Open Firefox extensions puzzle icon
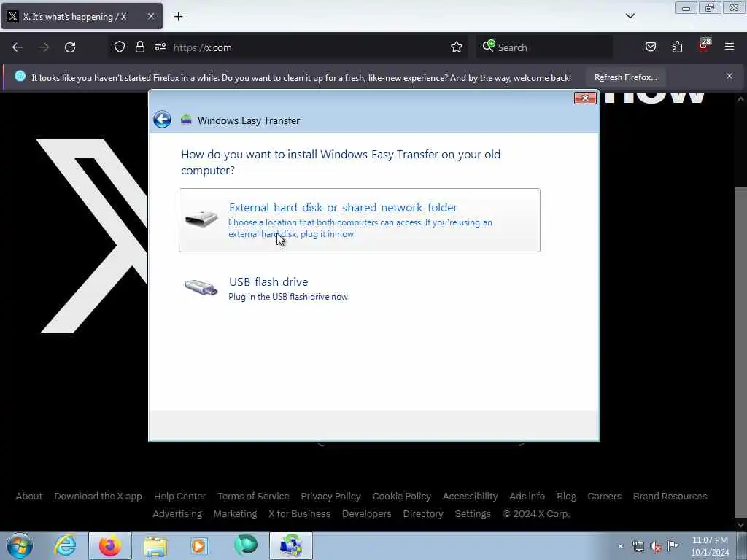This screenshot has height=560, width=747. tap(677, 47)
